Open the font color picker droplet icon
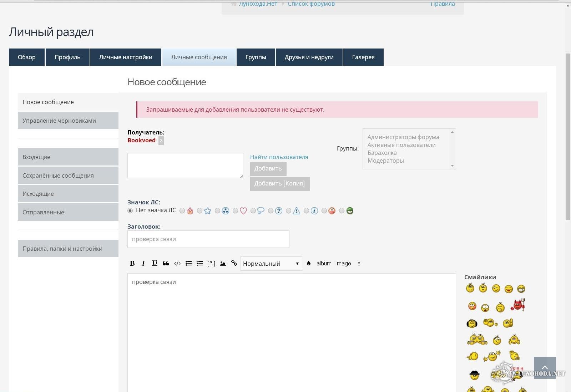The height and width of the screenshot is (392, 571). point(309,263)
